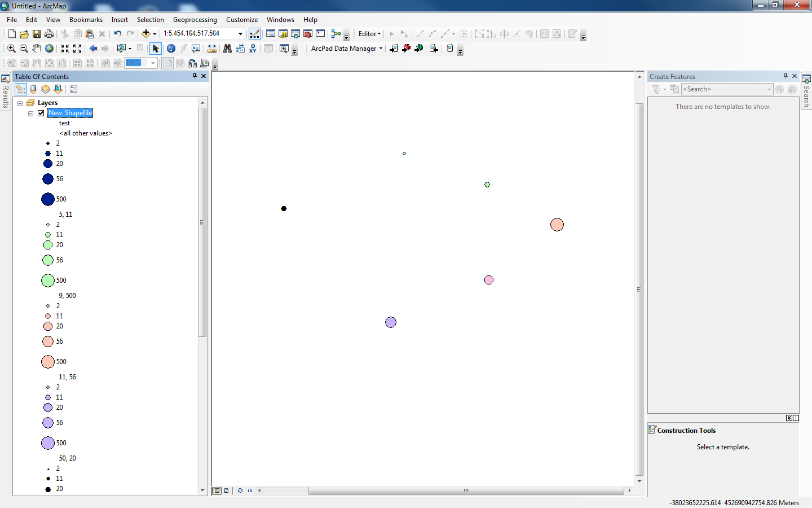This screenshot has height=508, width=812.
Task: Open the Catalog window icon
Action: pos(283,34)
